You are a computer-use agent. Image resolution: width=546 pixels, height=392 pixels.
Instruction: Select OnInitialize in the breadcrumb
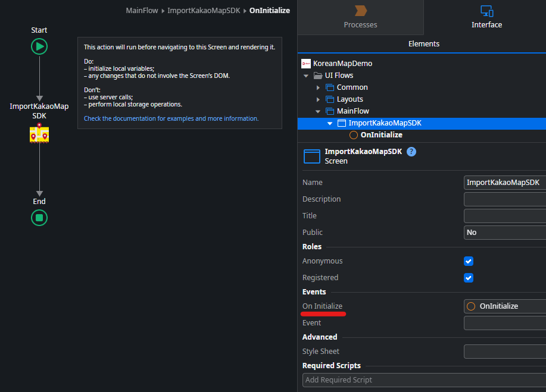point(270,11)
